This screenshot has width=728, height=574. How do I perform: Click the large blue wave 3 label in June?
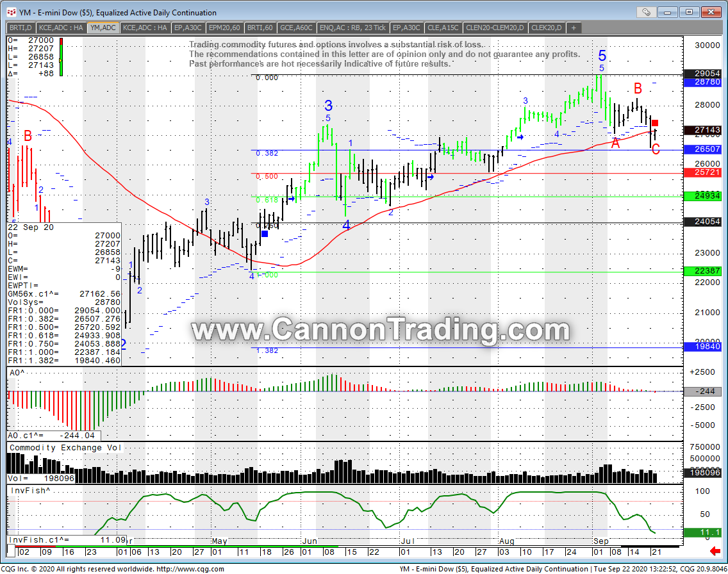coord(328,105)
